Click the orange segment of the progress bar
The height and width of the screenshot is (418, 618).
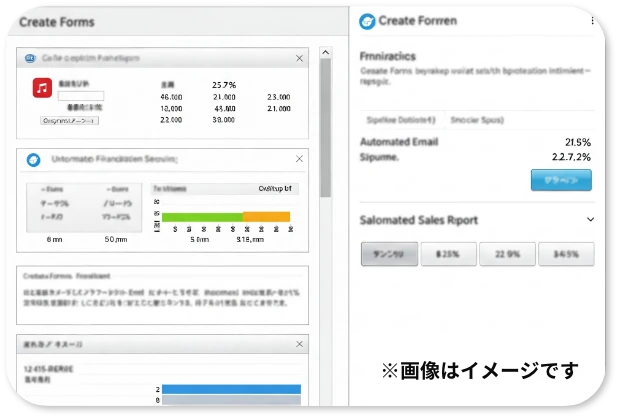[265, 216]
